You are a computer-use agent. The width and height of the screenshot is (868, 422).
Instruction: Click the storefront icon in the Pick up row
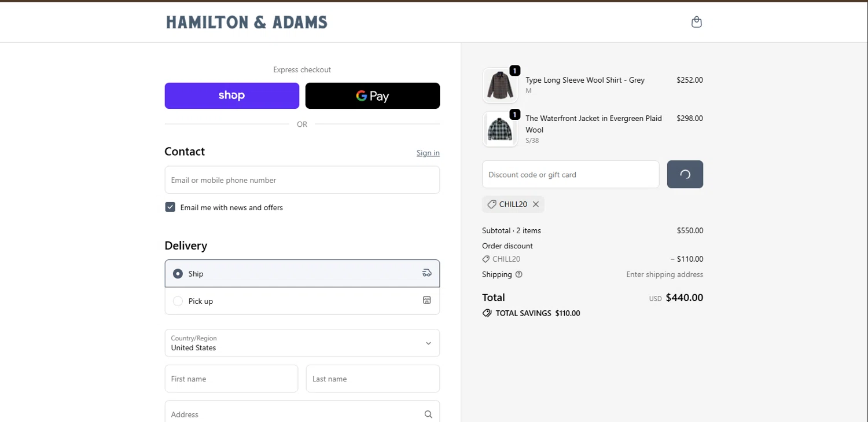pos(427,300)
